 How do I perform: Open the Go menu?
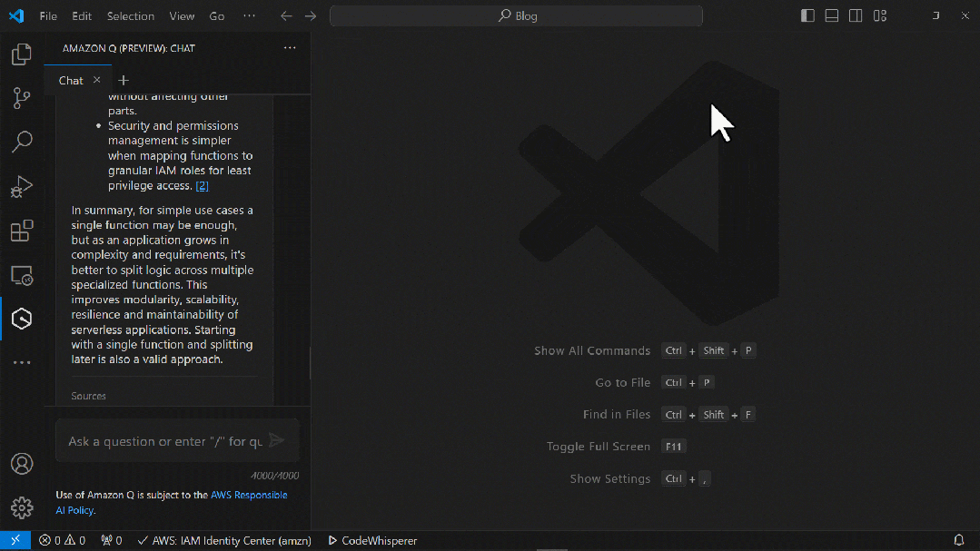point(217,15)
